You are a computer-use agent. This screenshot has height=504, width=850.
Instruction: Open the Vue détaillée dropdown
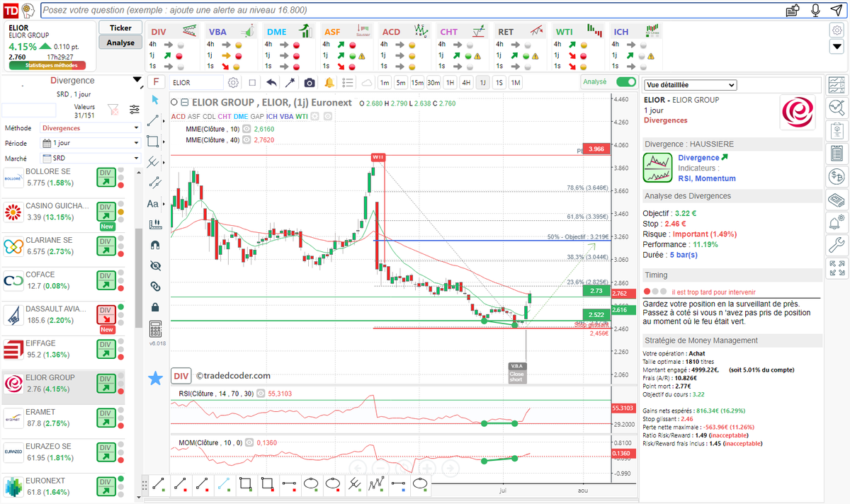(x=690, y=85)
